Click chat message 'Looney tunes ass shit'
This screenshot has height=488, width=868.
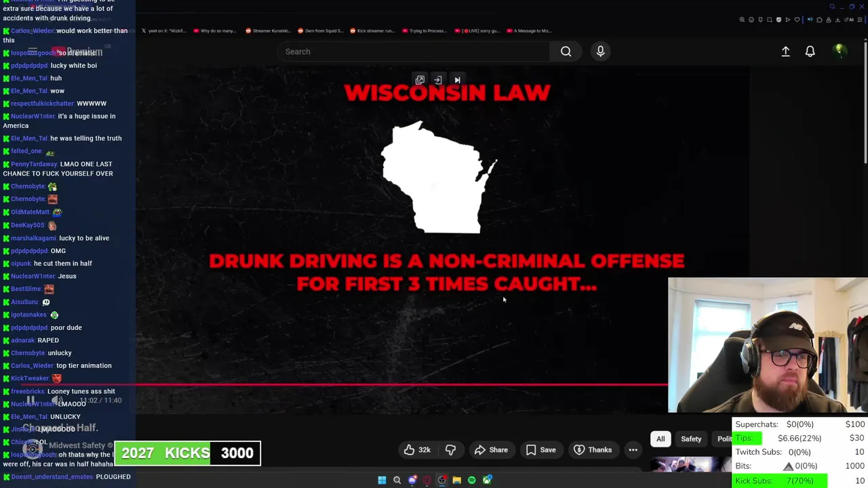81,391
